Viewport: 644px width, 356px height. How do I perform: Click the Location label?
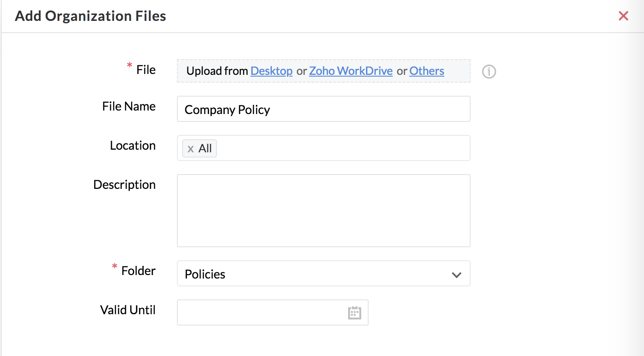click(133, 145)
